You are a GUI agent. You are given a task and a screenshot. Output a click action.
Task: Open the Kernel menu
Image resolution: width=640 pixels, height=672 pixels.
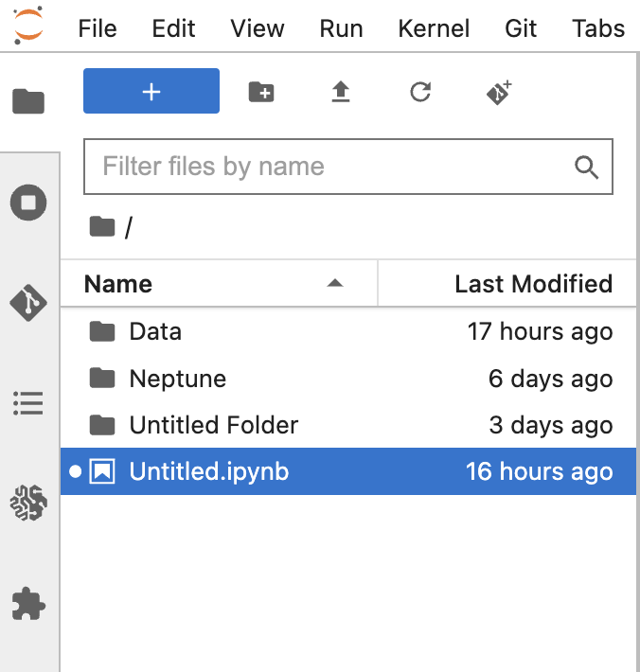point(434,28)
